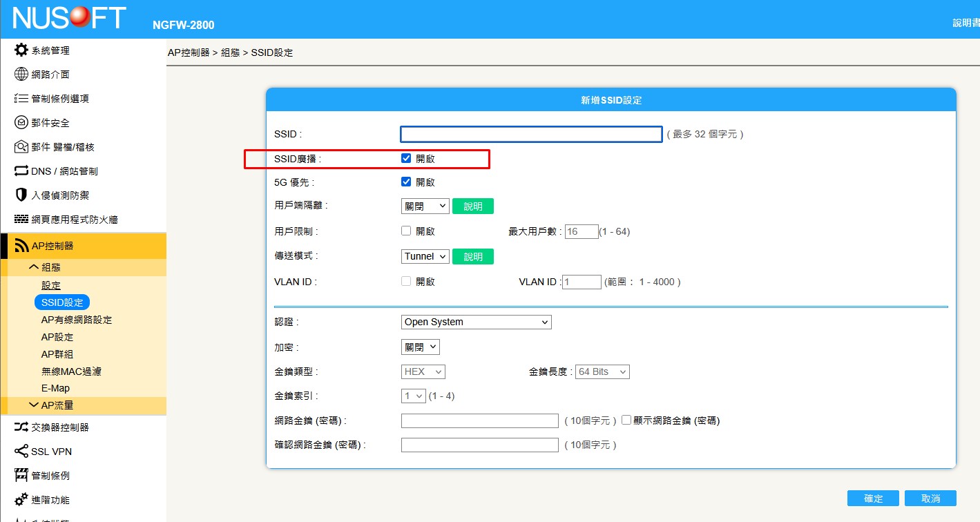Viewport: 980px width, 522px height.
Task: Click the mail icon beside 郵件安全
Action: pos(21,123)
